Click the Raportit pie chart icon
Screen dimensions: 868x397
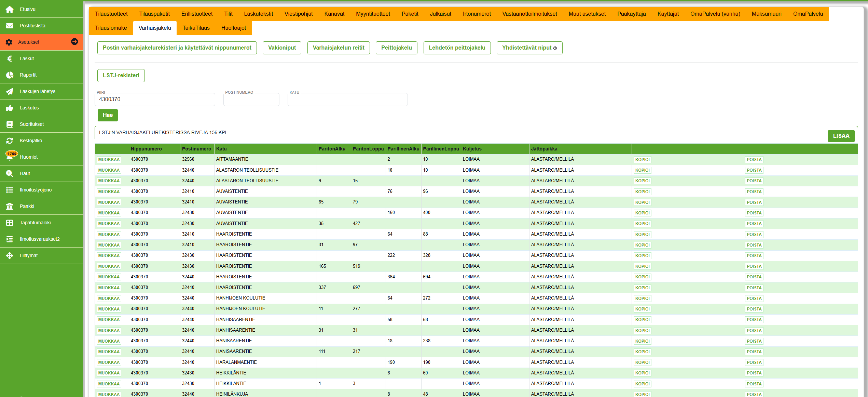pos(10,75)
